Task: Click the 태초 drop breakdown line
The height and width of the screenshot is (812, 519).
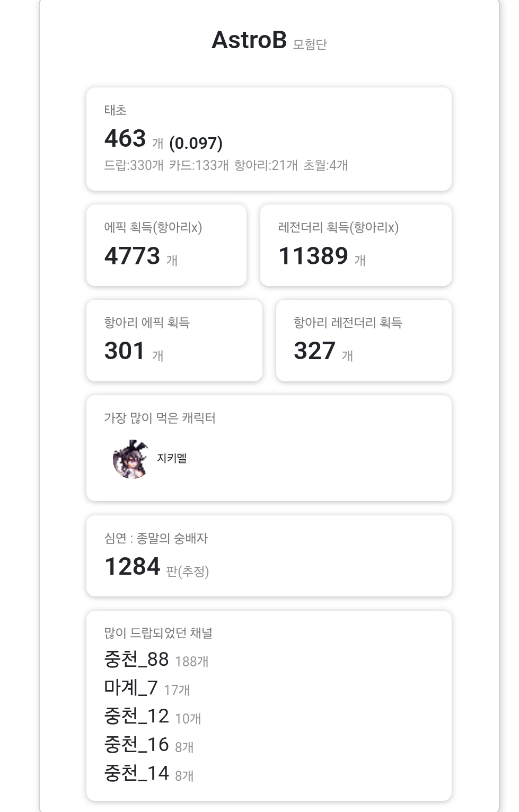Action: [x=226, y=165]
